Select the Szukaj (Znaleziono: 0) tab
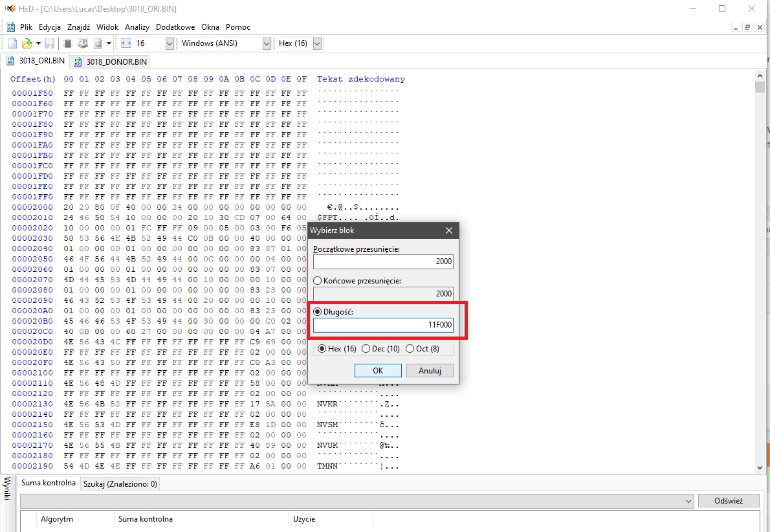Viewport: 770px width, 532px height. [120, 484]
